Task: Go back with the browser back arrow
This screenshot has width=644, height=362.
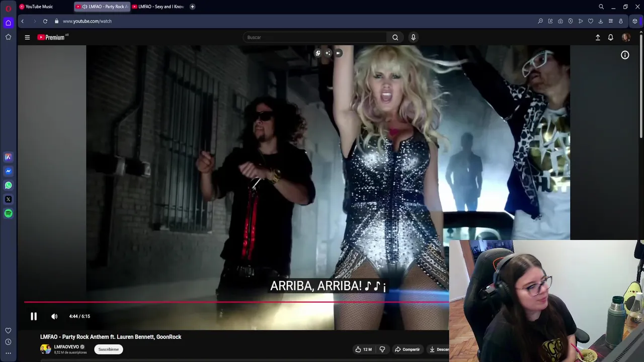Action: coord(23,21)
